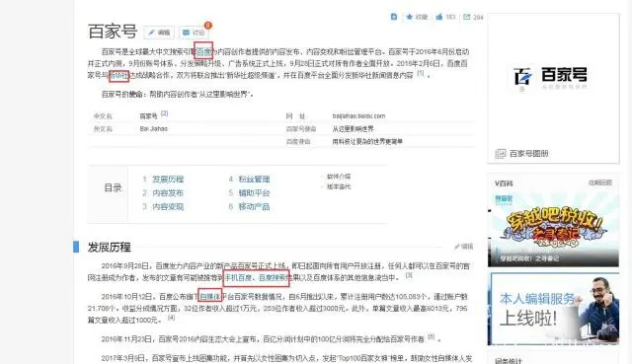Viewport: 632px width, 364px height.
Task: Open the 手机百度 link in the history paragraph
Action: tap(238, 278)
